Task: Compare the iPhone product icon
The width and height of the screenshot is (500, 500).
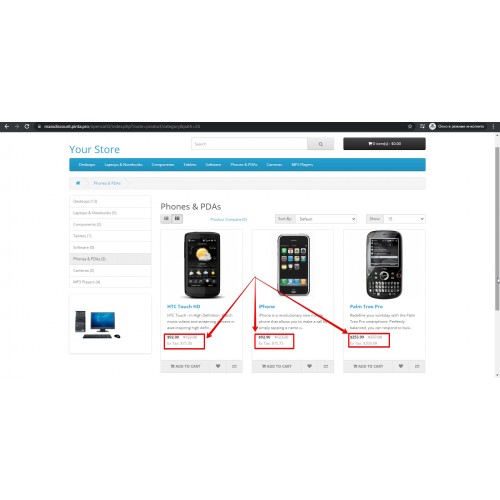Action: tap(326, 366)
